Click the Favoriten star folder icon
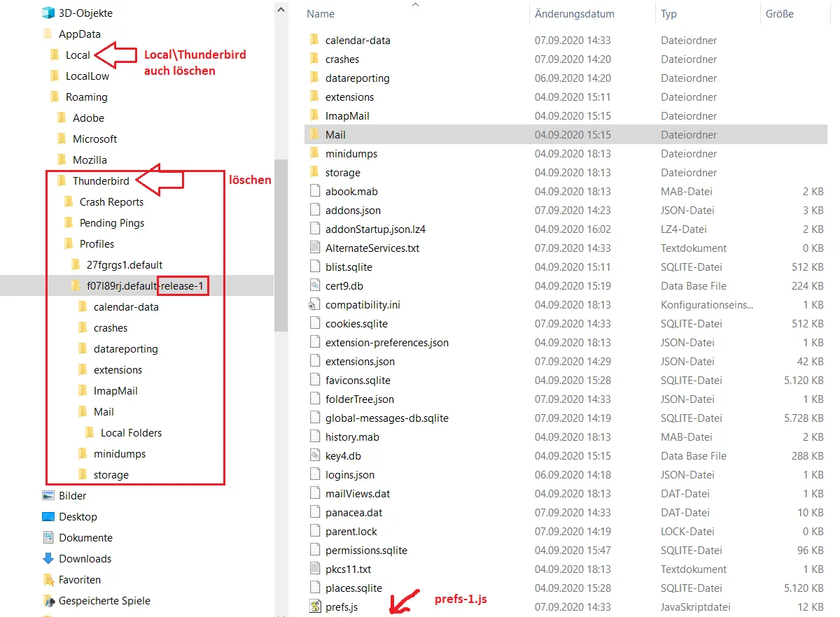 pos(48,579)
